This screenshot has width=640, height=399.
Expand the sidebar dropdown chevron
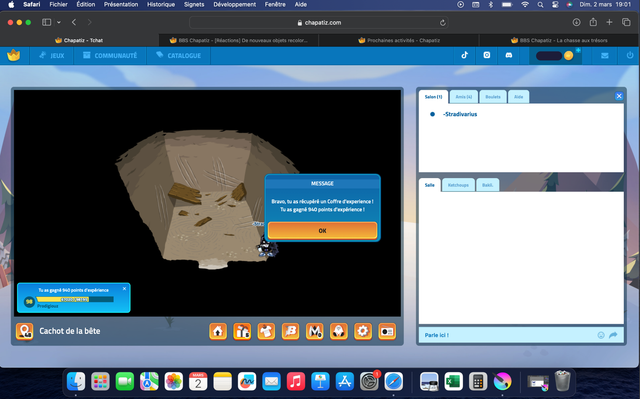[59, 22]
